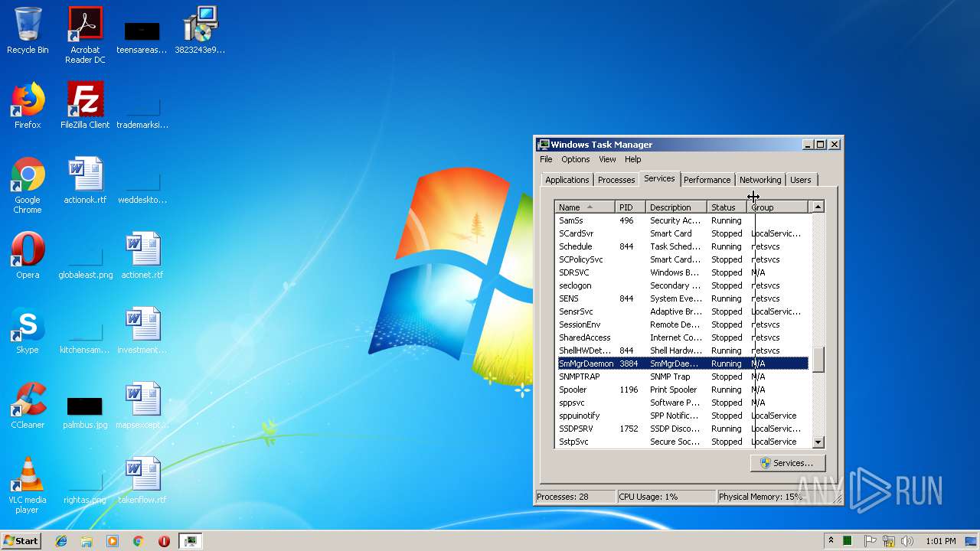Launch VLC media player shortcut
The width and height of the screenshot is (980, 551).
click(x=28, y=485)
